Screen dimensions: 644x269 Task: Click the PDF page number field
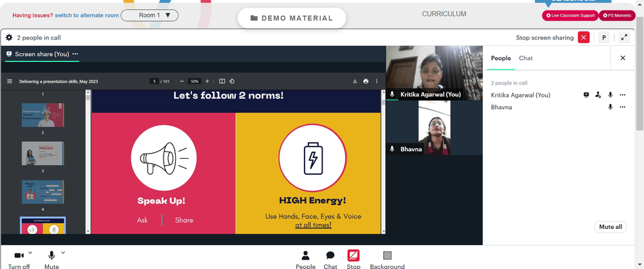pyautogui.click(x=155, y=81)
